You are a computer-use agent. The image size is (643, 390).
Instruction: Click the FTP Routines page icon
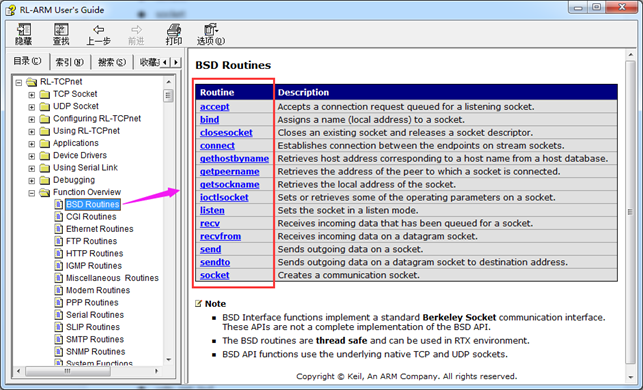pos(59,241)
